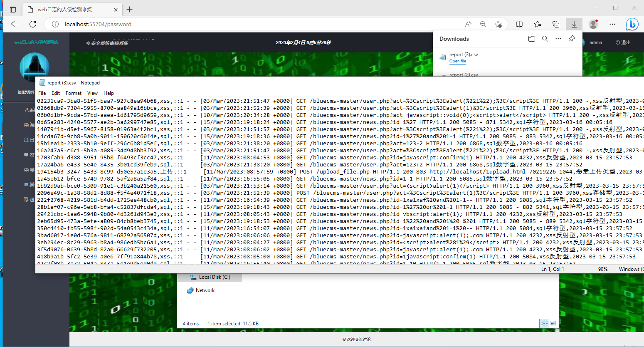Click the '4 items' Explorer status text
Viewport: 644px width, 347px height.
tap(191, 323)
